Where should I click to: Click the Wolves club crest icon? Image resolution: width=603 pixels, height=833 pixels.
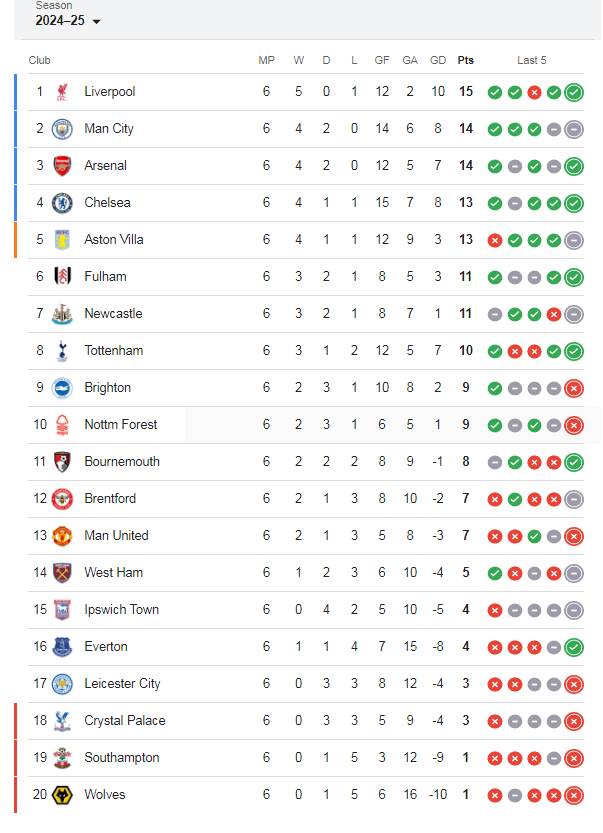(62, 795)
